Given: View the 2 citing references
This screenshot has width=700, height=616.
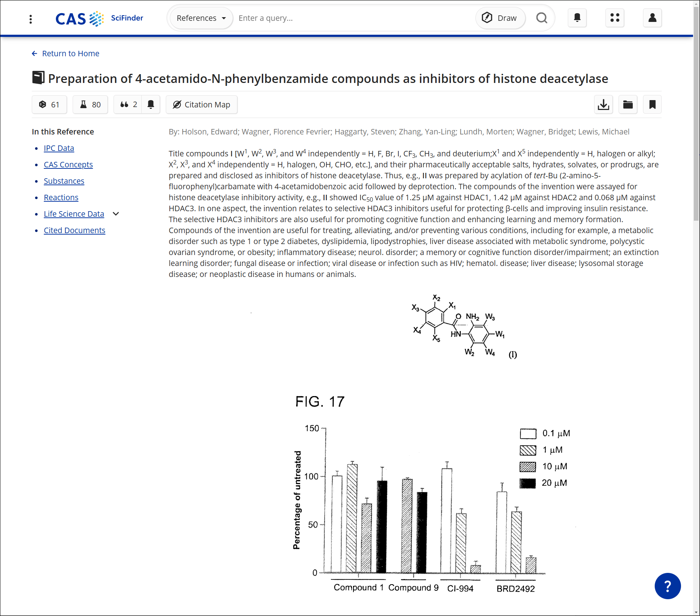Looking at the screenshot, I should tap(128, 105).
